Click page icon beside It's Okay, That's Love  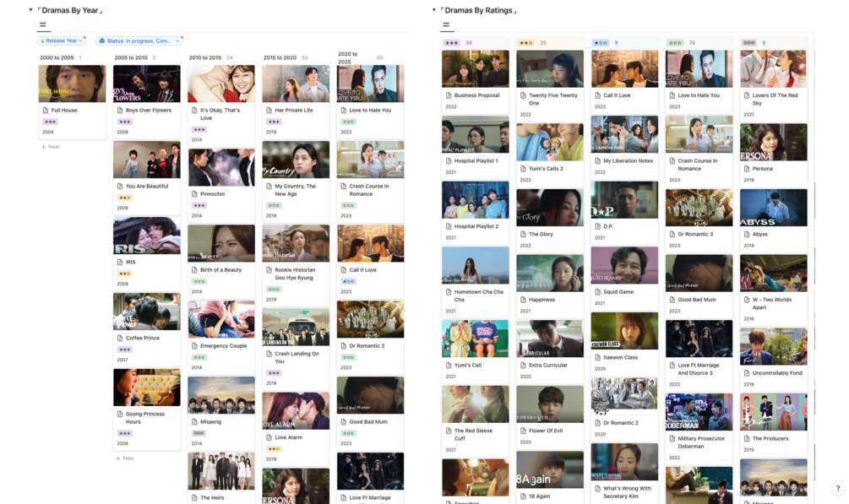click(195, 110)
